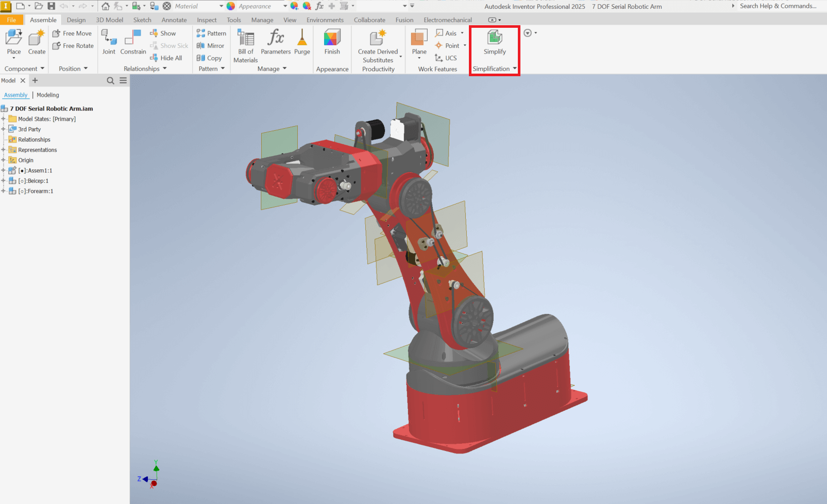Add a new browser panel tab

(x=35, y=81)
